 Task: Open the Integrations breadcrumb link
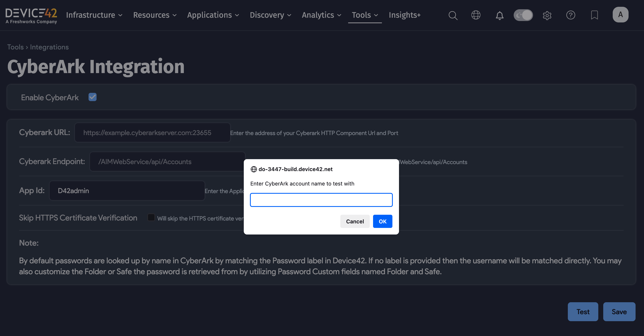(49, 47)
